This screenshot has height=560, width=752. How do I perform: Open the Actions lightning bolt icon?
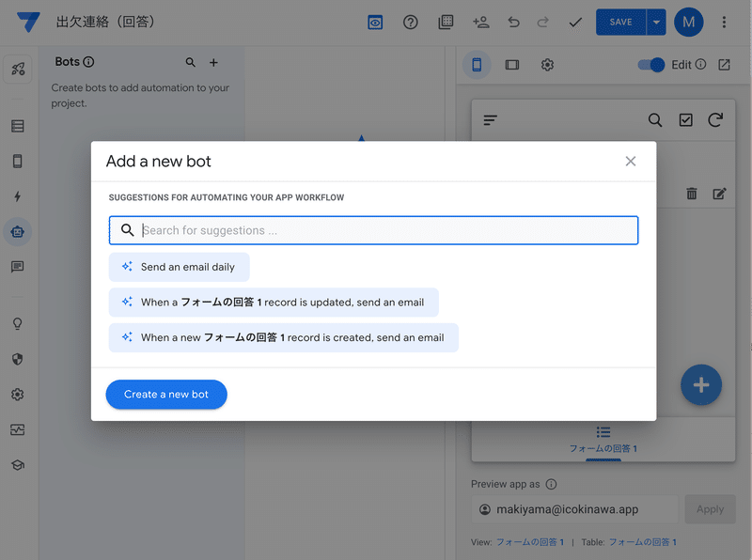click(18, 196)
